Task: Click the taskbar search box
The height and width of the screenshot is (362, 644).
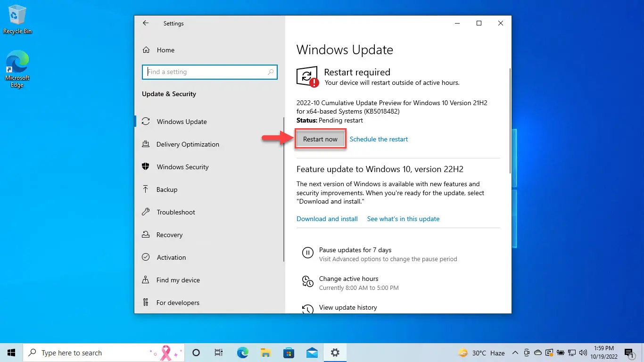Action: (103, 353)
